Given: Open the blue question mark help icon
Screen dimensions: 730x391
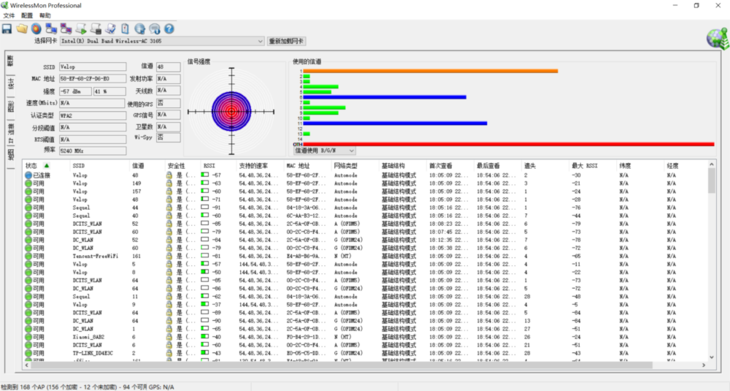Looking at the screenshot, I should point(169,29).
